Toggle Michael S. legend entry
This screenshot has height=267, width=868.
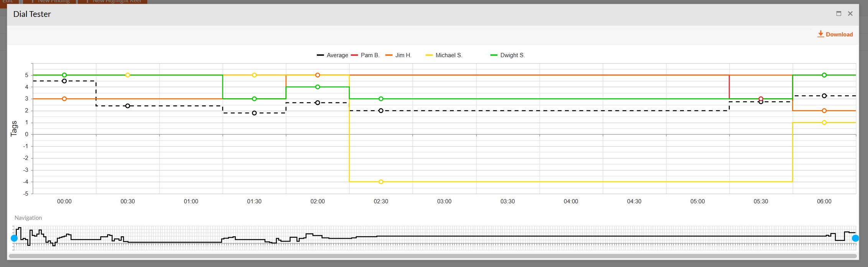pyautogui.click(x=444, y=55)
